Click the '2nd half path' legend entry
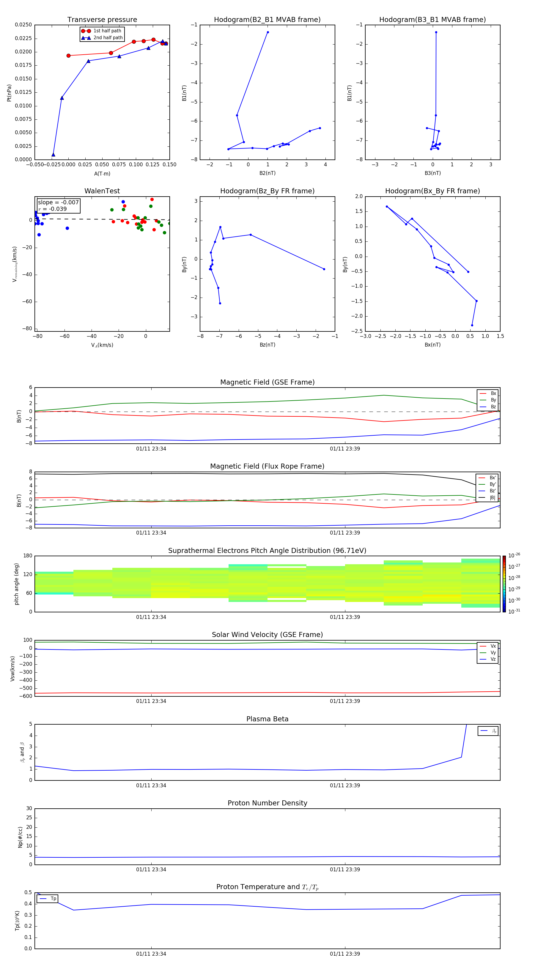Image resolution: width=535 pixels, height=980 pixels. pyautogui.click(x=102, y=38)
